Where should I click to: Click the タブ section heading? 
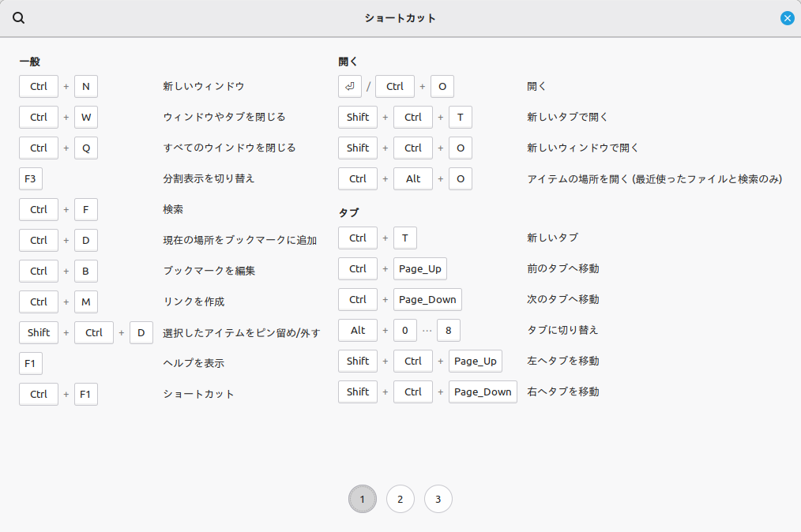coord(348,212)
